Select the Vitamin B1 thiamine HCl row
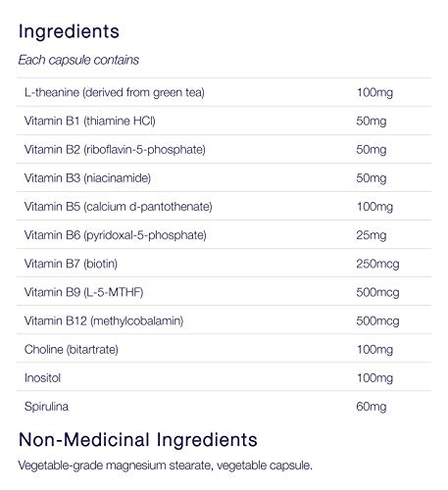The image size is (448, 490). point(224,121)
